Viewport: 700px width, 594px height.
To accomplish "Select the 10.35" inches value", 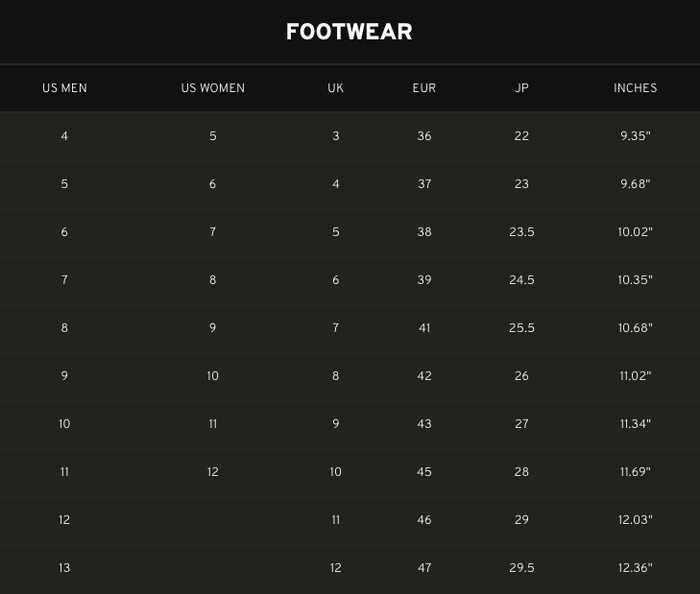I will pyautogui.click(x=635, y=280).
